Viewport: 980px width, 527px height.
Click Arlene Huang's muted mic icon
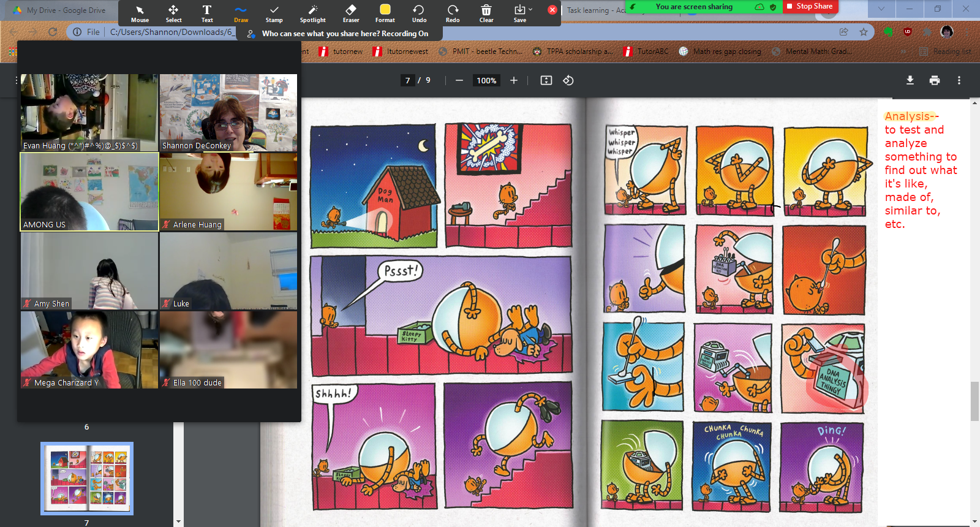click(166, 225)
